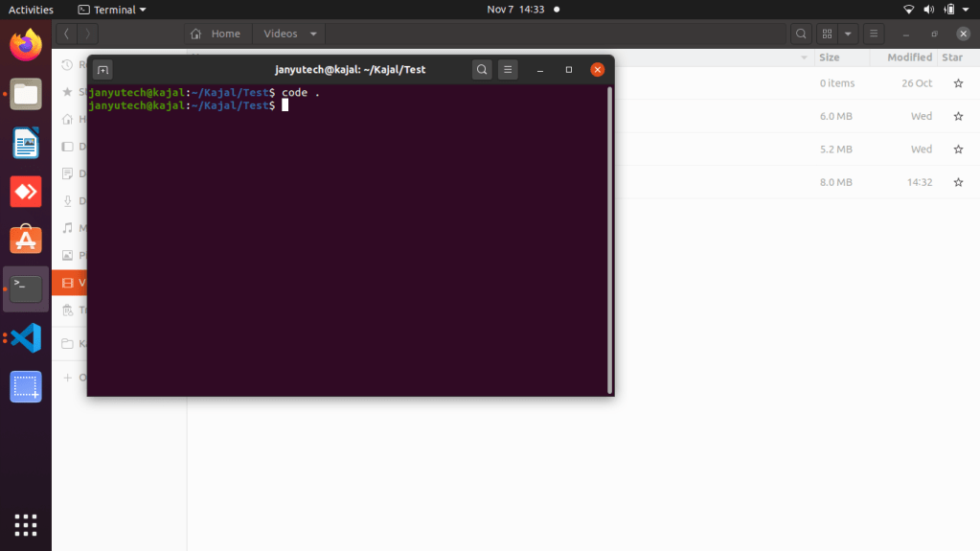This screenshot has height=551, width=980.
Task: Launch Firefox from the dock
Action: click(26, 44)
